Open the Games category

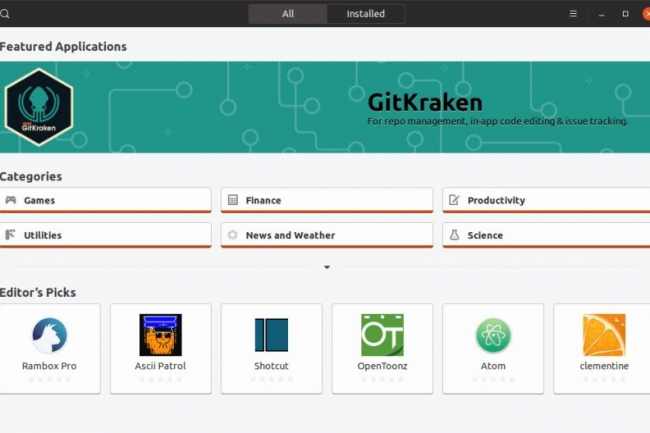click(x=105, y=200)
